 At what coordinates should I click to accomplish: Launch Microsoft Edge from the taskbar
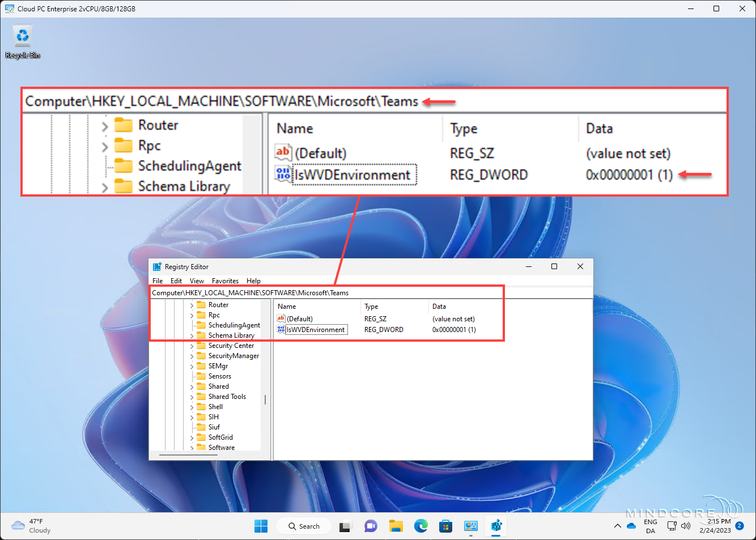tap(421, 526)
